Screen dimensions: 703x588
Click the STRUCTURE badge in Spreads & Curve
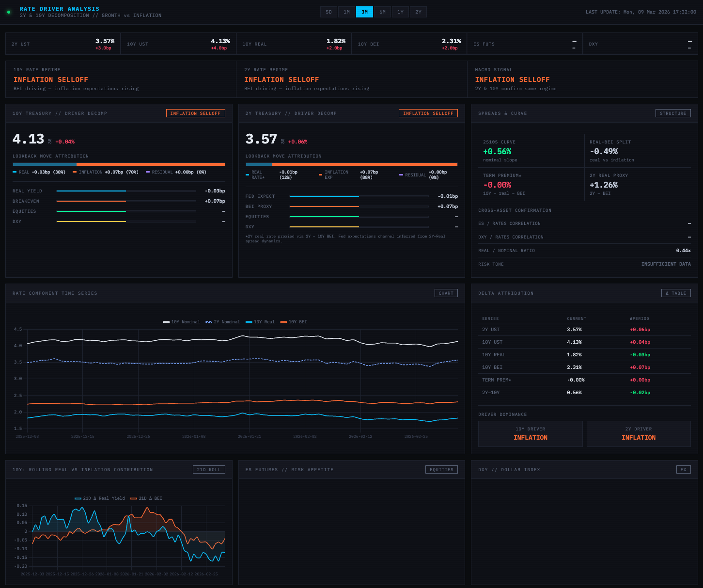click(x=673, y=113)
